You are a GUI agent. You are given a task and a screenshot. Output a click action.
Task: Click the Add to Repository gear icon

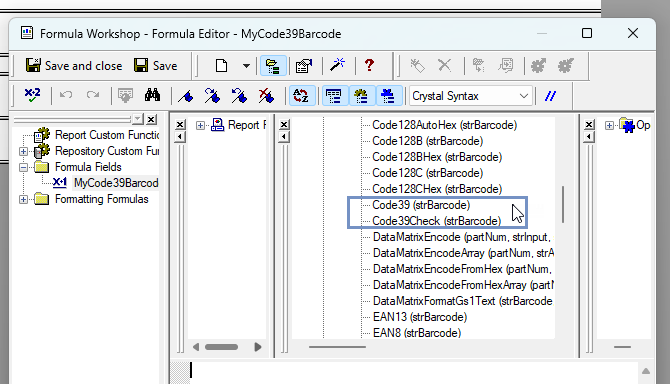[x=538, y=66]
